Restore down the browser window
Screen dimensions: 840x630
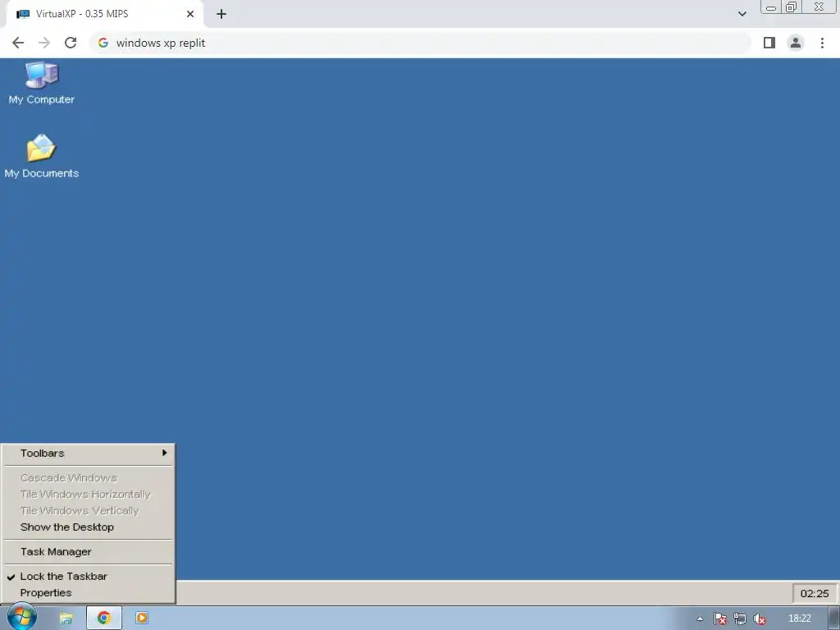tap(791, 7)
